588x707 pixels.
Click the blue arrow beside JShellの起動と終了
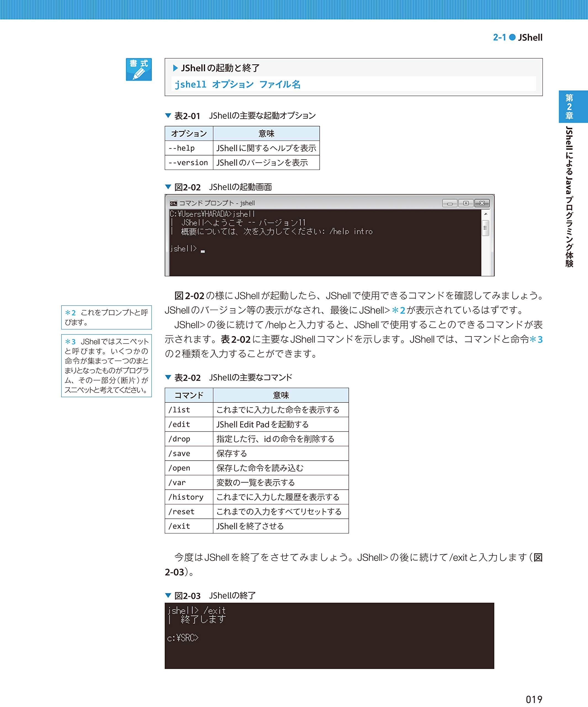tap(175, 67)
